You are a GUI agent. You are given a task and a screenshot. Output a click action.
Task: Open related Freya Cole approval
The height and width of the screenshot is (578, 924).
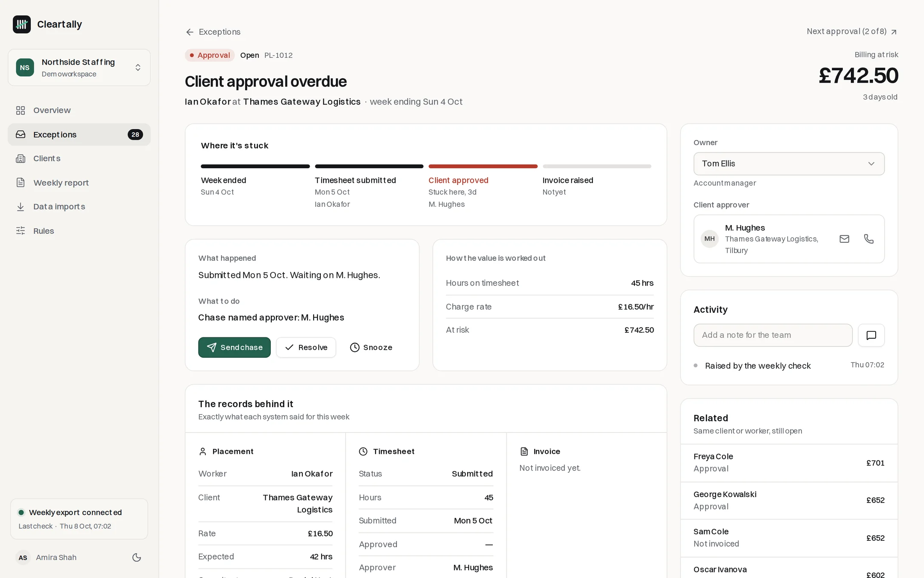click(x=789, y=463)
